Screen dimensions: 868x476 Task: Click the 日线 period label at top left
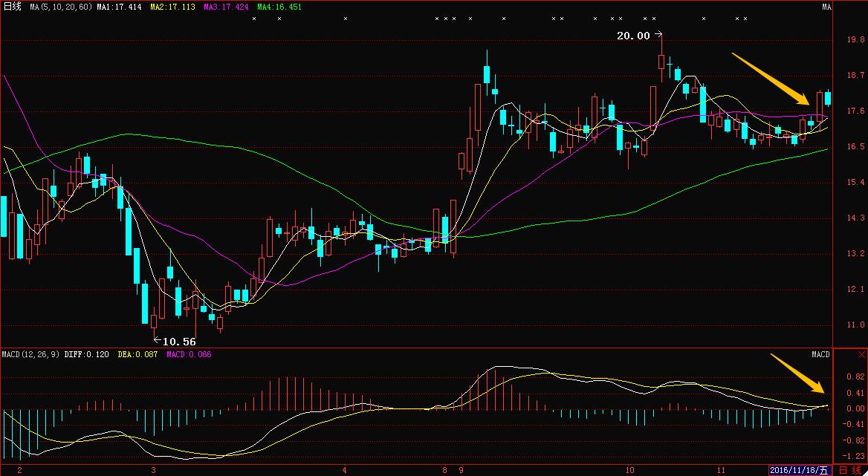13,7
